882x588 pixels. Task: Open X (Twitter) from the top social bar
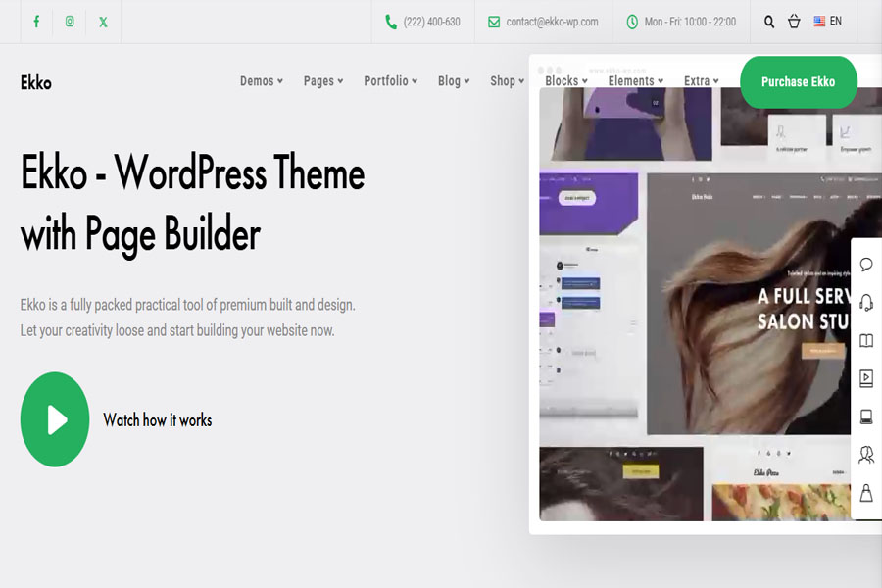pyautogui.click(x=102, y=21)
